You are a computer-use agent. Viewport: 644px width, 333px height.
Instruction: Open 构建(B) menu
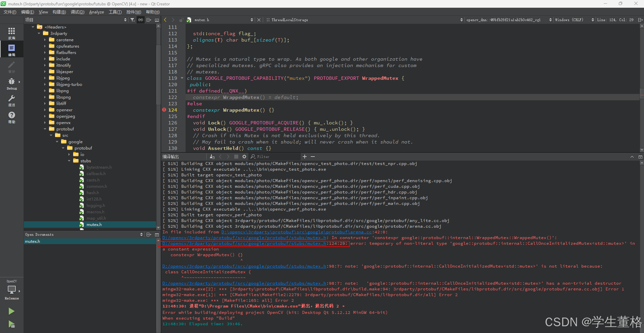click(59, 12)
